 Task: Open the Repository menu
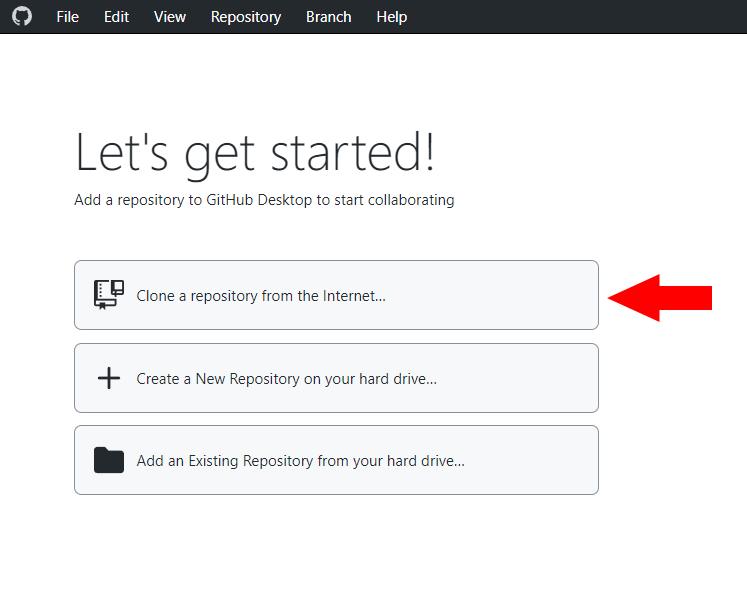(x=246, y=17)
